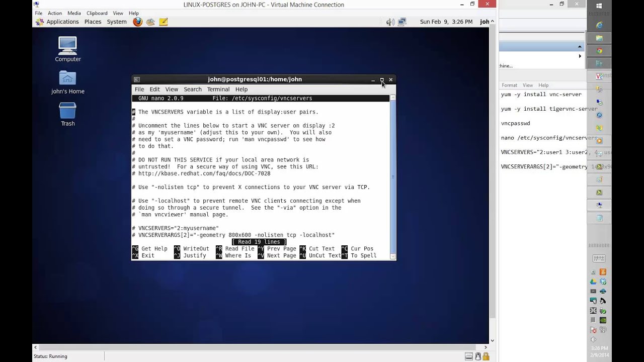Click the VM Connection vertical scrollbar down arrow
This screenshot has height=362, width=644.
click(x=492, y=340)
